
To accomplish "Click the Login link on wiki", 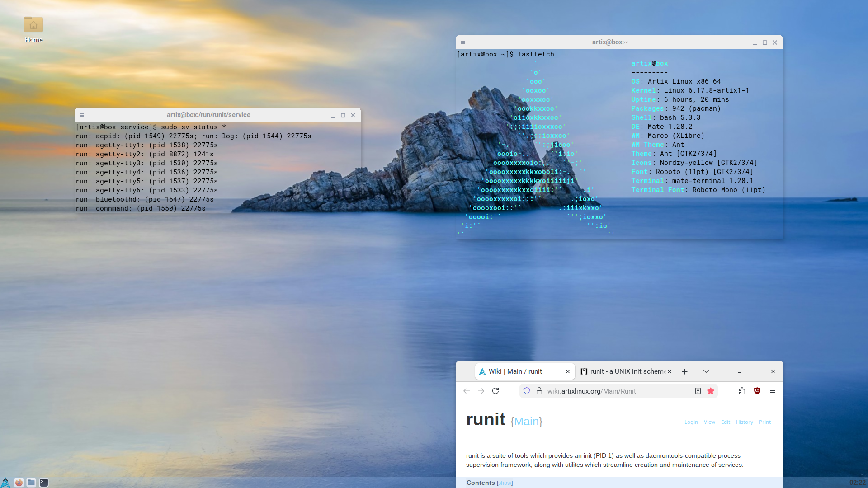I will click(691, 422).
